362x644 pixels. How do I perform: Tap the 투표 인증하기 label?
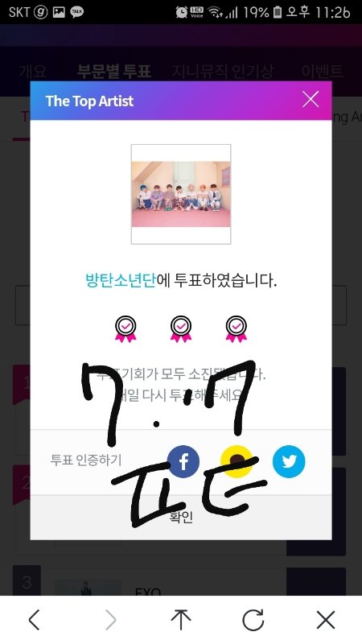click(x=86, y=460)
